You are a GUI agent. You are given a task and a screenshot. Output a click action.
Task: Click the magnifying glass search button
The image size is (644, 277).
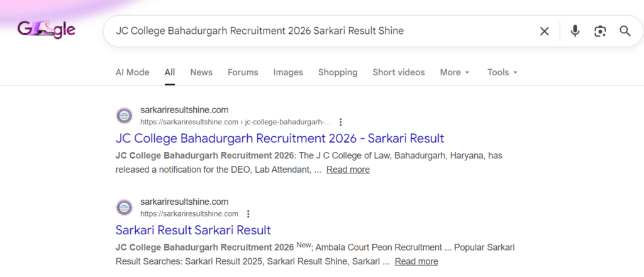click(625, 31)
